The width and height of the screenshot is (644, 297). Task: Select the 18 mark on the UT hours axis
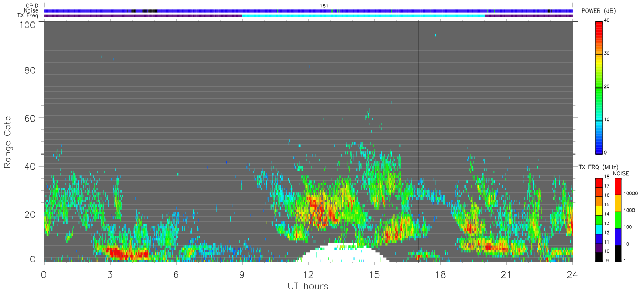[441, 274]
